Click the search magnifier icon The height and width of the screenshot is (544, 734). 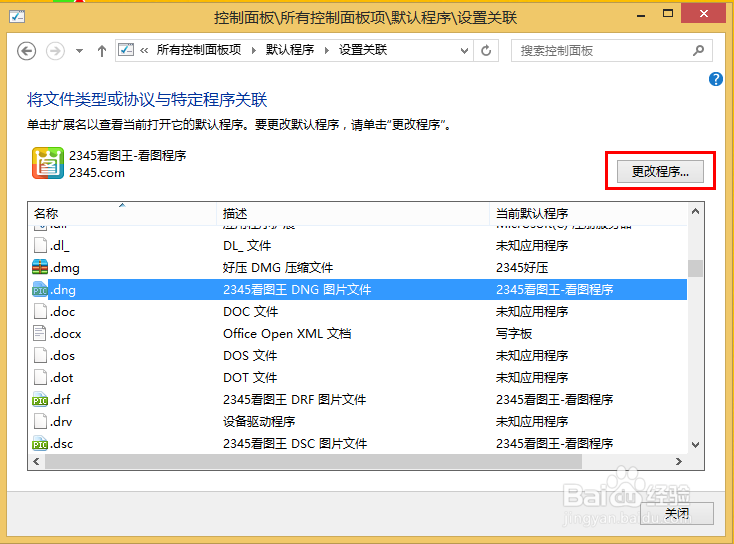(x=698, y=50)
